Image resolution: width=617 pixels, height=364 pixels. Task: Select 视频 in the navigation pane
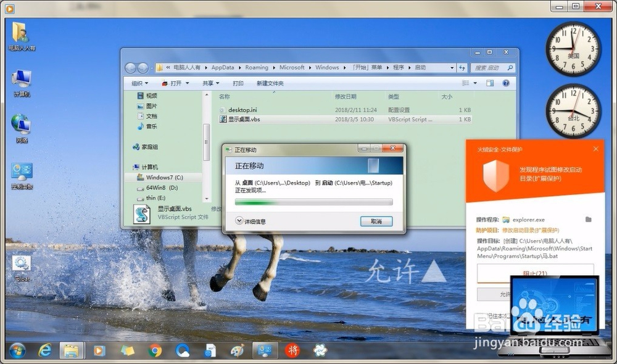[x=151, y=96]
